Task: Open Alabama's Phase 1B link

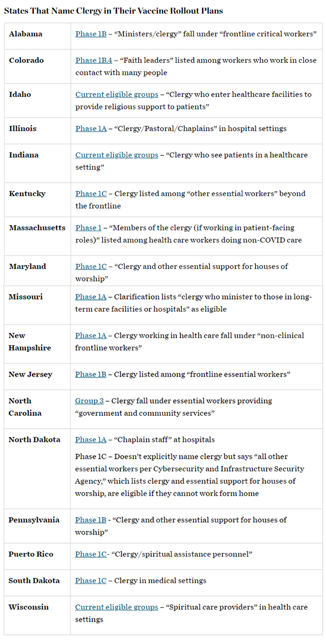Action: [x=91, y=34]
